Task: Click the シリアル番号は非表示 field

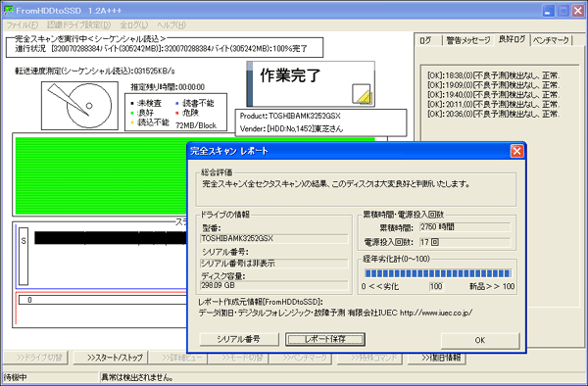Action: (274, 264)
